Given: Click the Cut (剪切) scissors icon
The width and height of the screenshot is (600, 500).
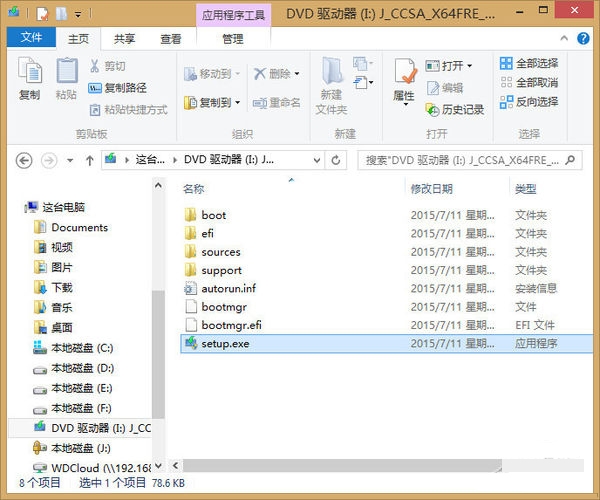Looking at the screenshot, I should (x=95, y=66).
